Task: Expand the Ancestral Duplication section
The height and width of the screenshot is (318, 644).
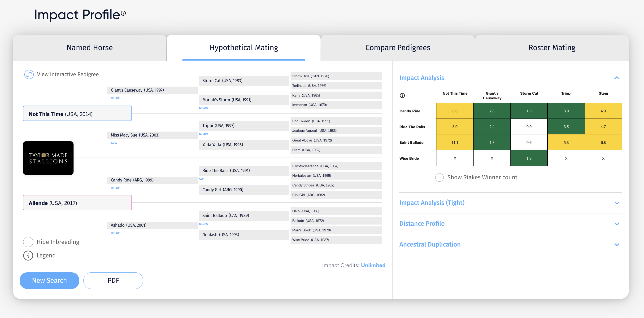Action: tap(617, 244)
